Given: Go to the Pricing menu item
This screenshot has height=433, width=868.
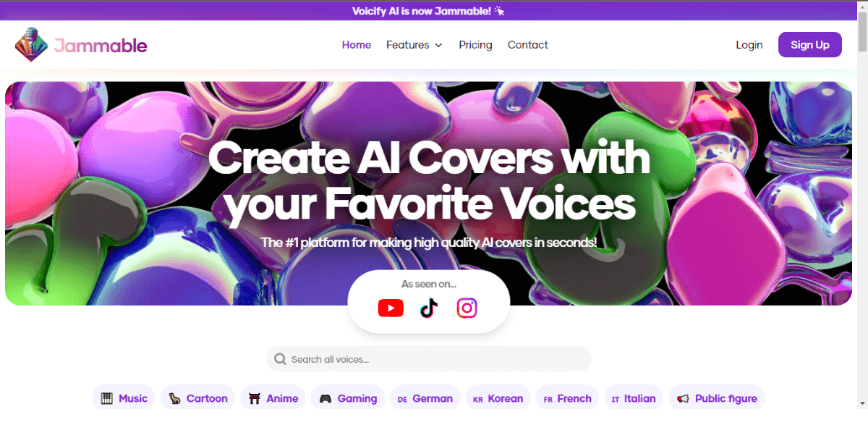Looking at the screenshot, I should [475, 45].
